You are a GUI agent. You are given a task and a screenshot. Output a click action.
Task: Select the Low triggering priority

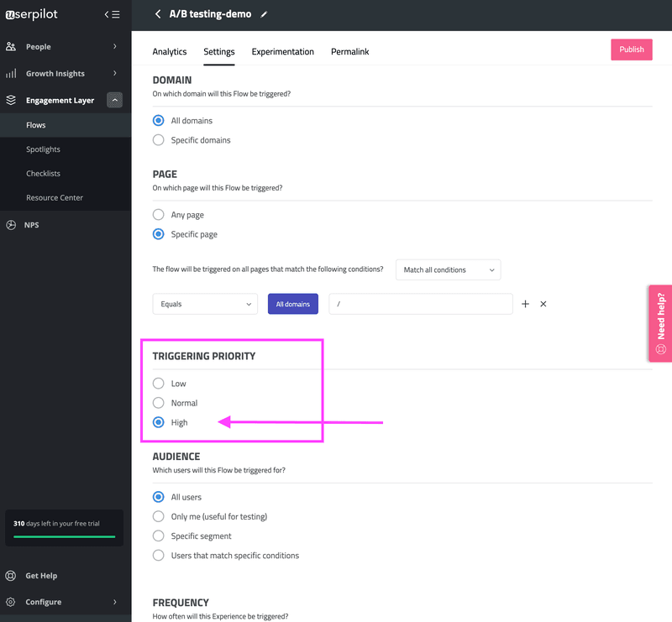[157, 383]
